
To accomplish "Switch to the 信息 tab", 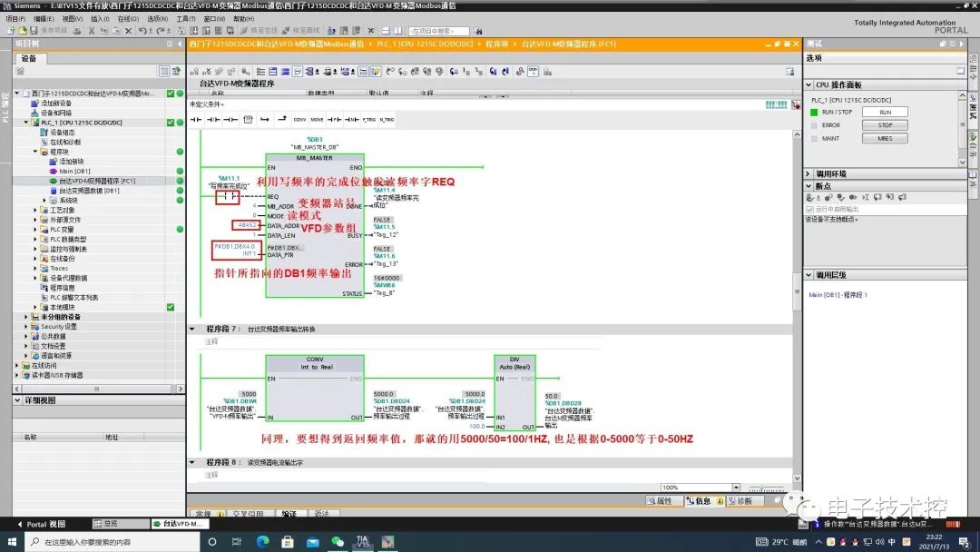I will [703, 501].
